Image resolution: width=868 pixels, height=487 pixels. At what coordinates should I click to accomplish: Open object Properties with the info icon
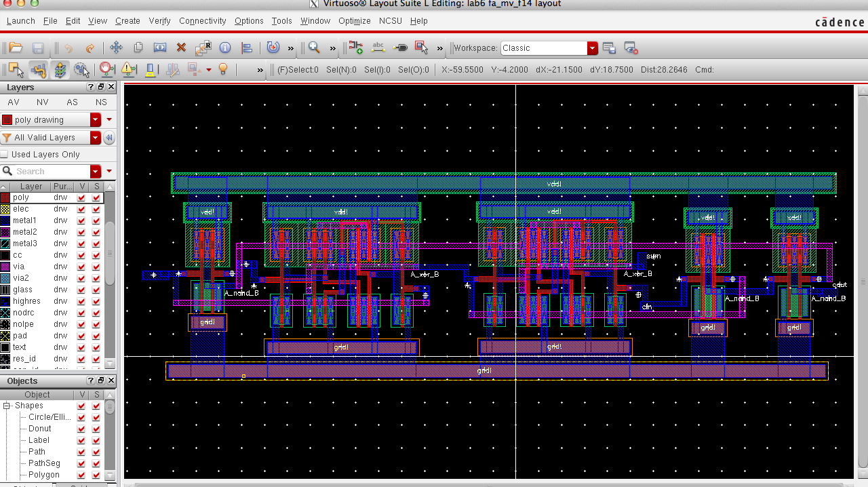(x=225, y=47)
